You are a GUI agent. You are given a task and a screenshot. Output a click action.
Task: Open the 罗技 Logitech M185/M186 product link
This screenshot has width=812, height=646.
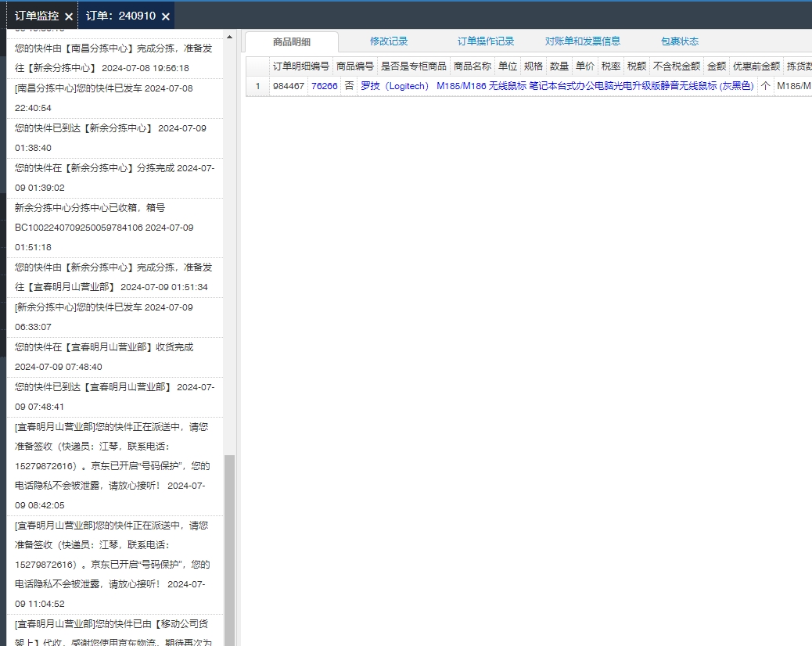[x=557, y=86]
